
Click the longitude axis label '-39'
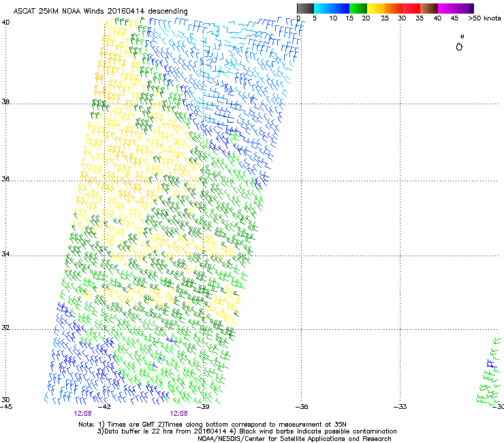coord(203,407)
